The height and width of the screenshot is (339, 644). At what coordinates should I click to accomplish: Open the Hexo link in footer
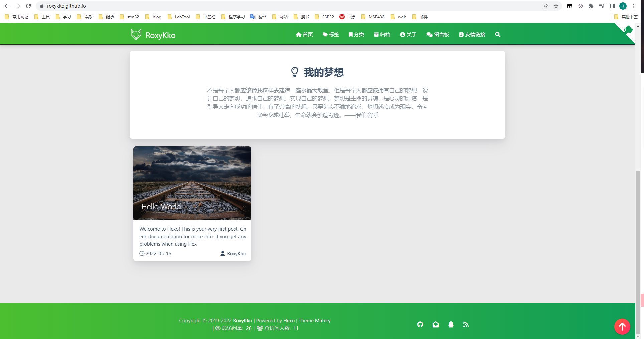point(289,321)
